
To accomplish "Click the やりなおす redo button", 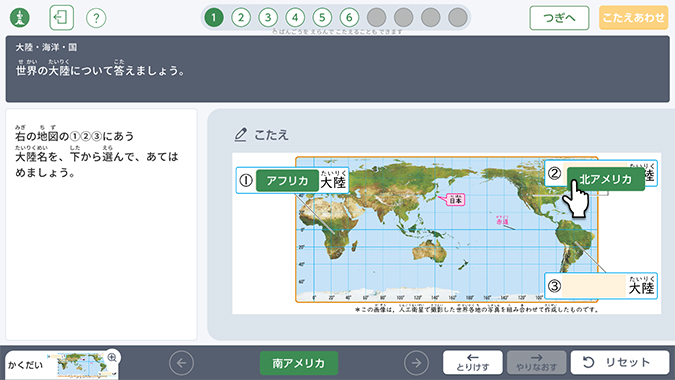I will [x=536, y=362].
